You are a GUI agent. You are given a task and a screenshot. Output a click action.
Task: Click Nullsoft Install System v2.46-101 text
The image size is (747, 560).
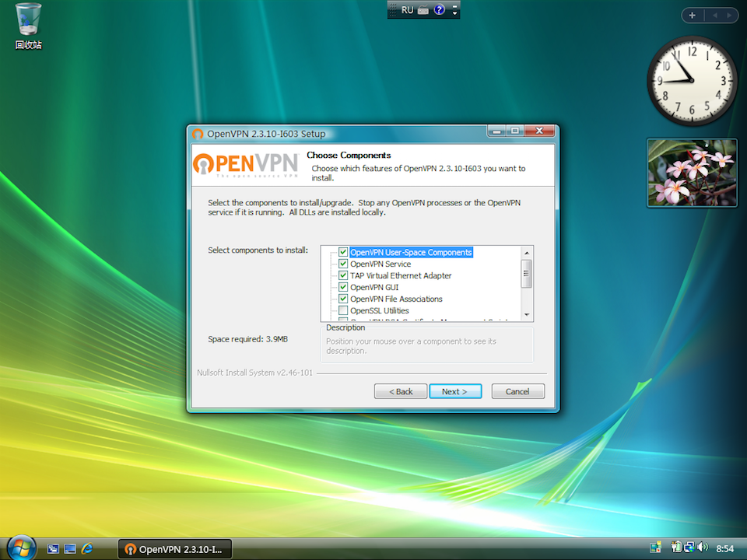click(255, 373)
